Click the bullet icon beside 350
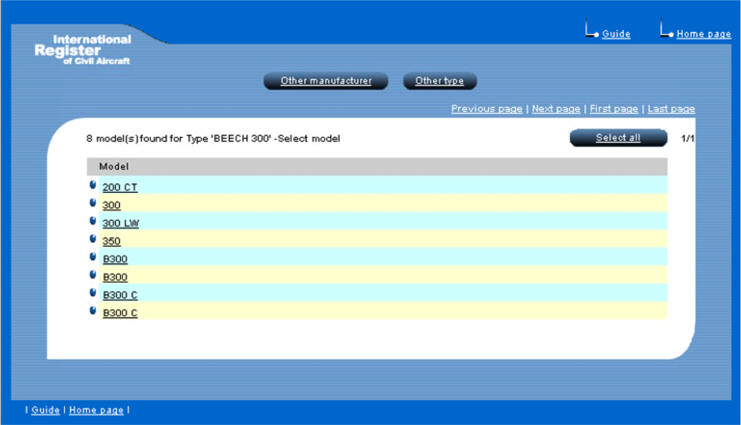The height and width of the screenshot is (425, 741). [93, 239]
